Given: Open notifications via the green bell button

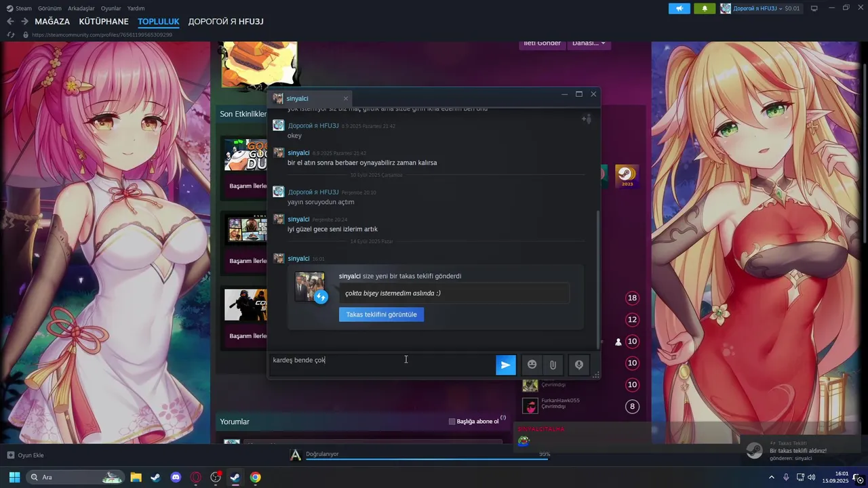Looking at the screenshot, I should pyautogui.click(x=705, y=8).
